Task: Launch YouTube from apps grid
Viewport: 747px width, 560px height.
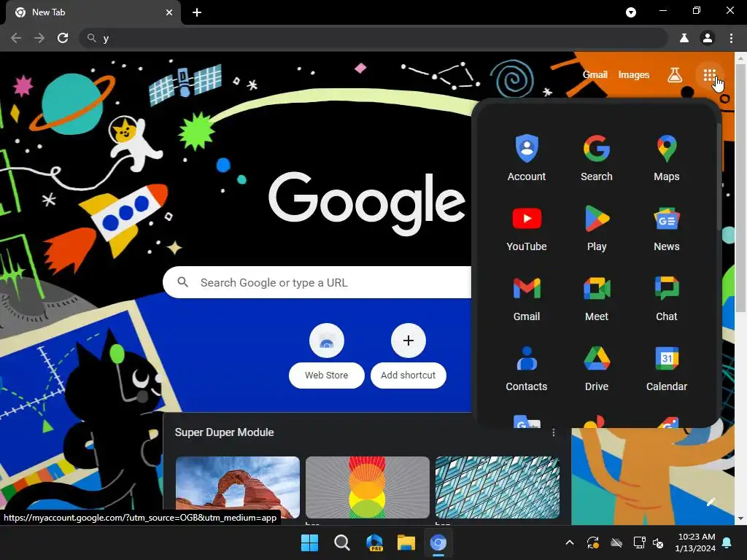Action: pyautogui.click(x=527, y=227)
